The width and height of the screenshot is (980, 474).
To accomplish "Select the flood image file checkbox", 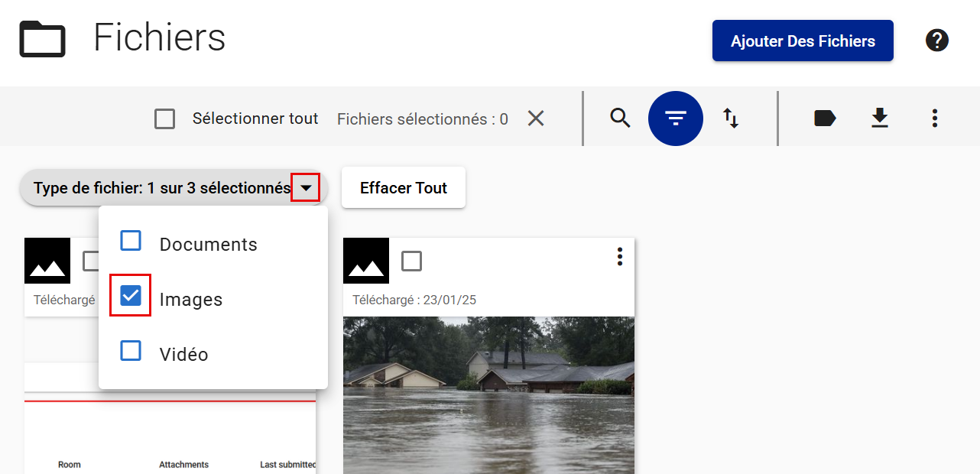I will tap(411, 261).
